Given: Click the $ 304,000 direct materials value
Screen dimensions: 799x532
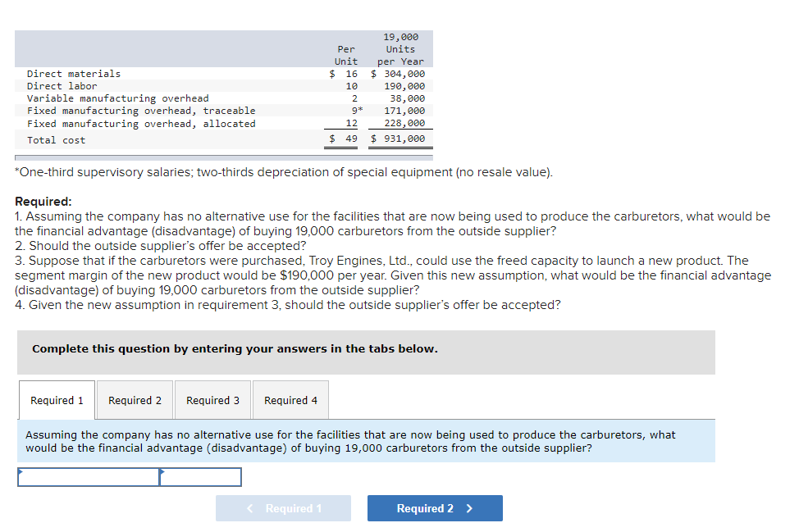Looking at the screenshot, I should pos(398,74).
